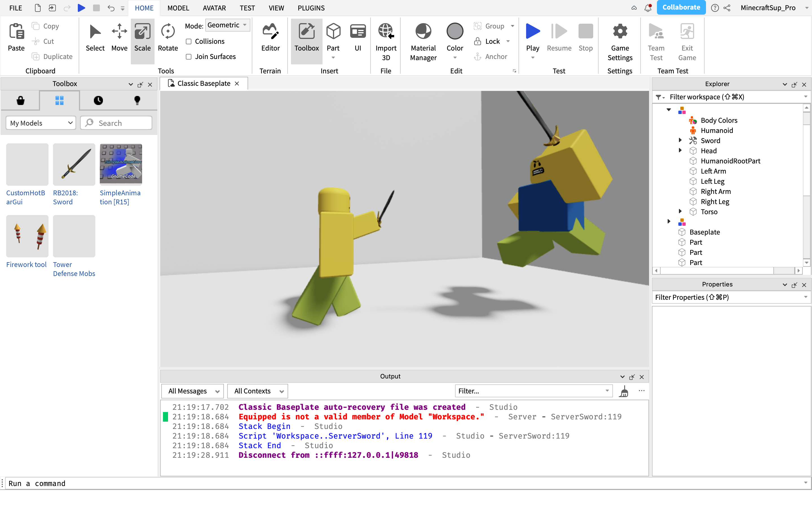
Task: Open the Output more options ellipsis
Action: (x=641, y=391)
